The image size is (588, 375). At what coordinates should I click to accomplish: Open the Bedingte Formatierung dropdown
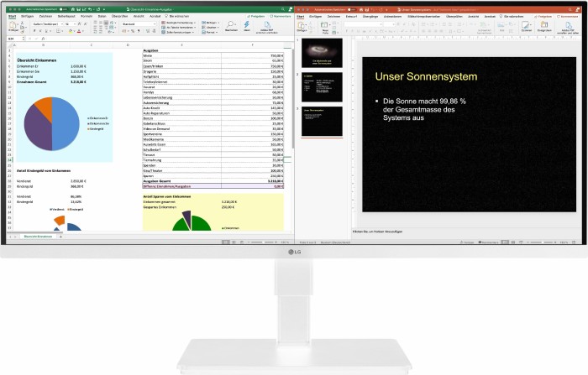pos(176,22)
